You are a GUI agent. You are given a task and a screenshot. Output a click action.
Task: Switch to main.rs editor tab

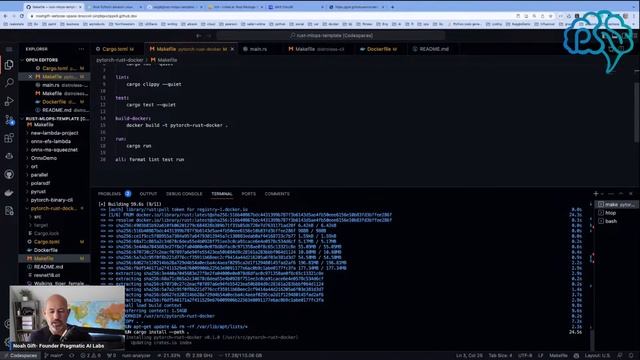coord(258,49)
